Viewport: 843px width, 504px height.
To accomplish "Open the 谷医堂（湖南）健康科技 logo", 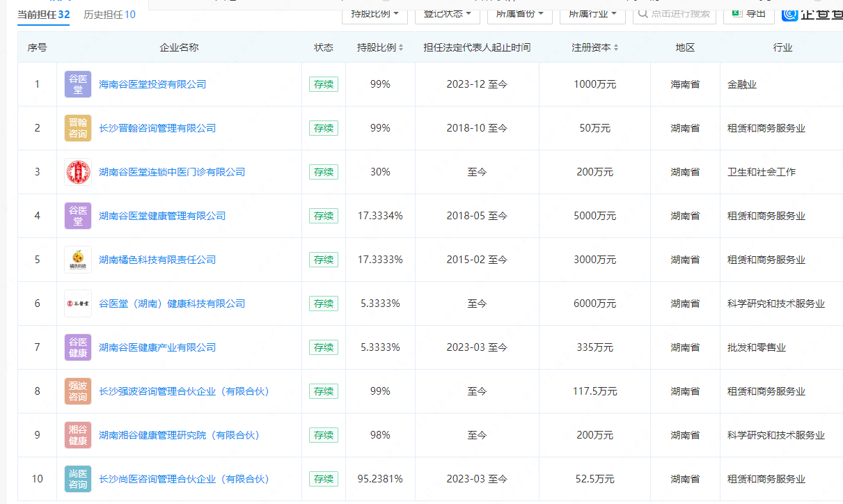I will point(78,304).
